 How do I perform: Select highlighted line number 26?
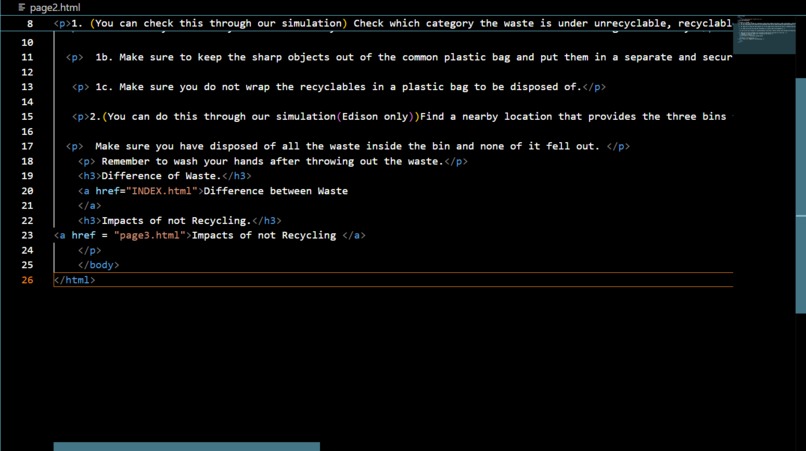(x=27, y=280)
